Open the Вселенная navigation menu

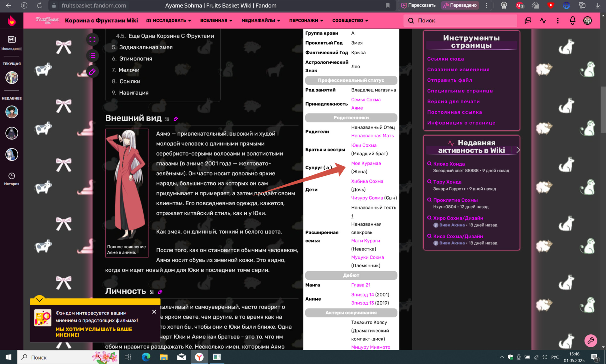pos(216,21)
